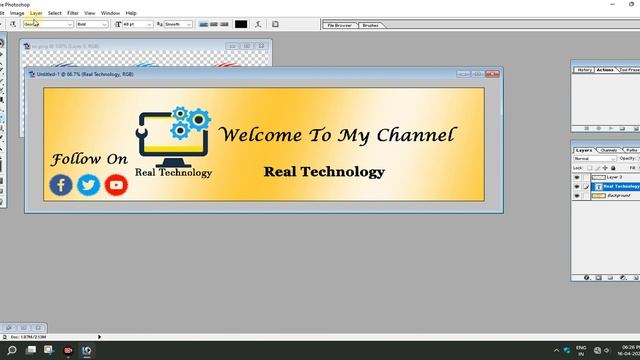The image size is (640, 360).
Task: Open the Help menu
Action: click(131, 13)
